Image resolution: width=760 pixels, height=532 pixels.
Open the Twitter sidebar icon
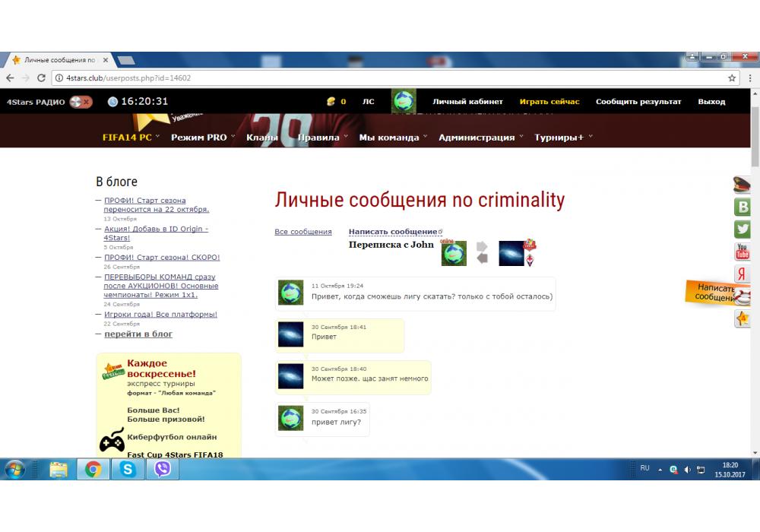(x=743, y=229)
